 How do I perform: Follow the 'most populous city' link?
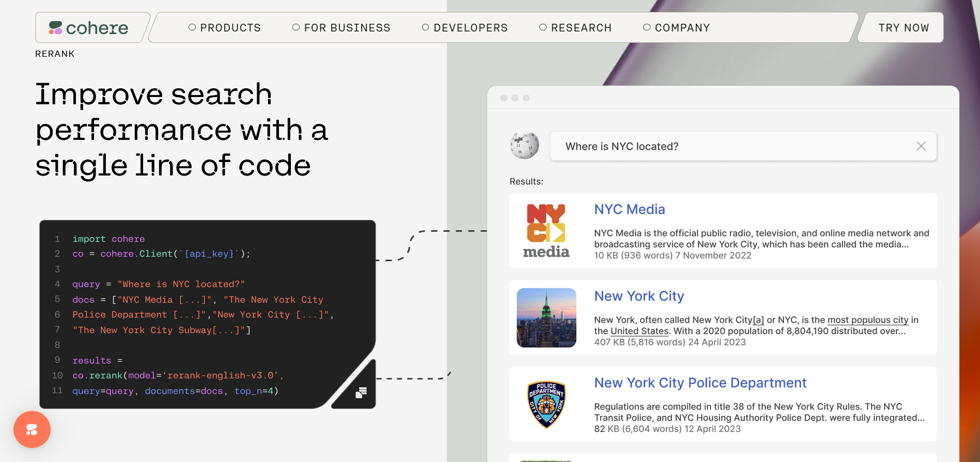click(868, 320)
